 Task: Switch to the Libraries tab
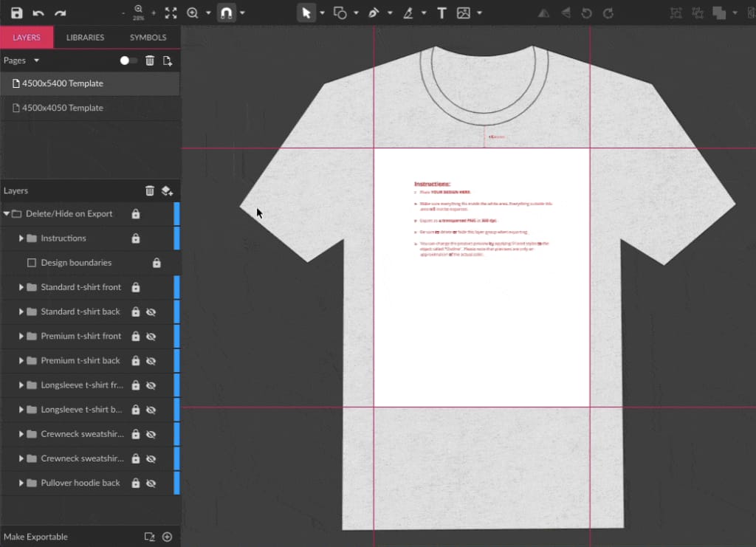(85, 37)
